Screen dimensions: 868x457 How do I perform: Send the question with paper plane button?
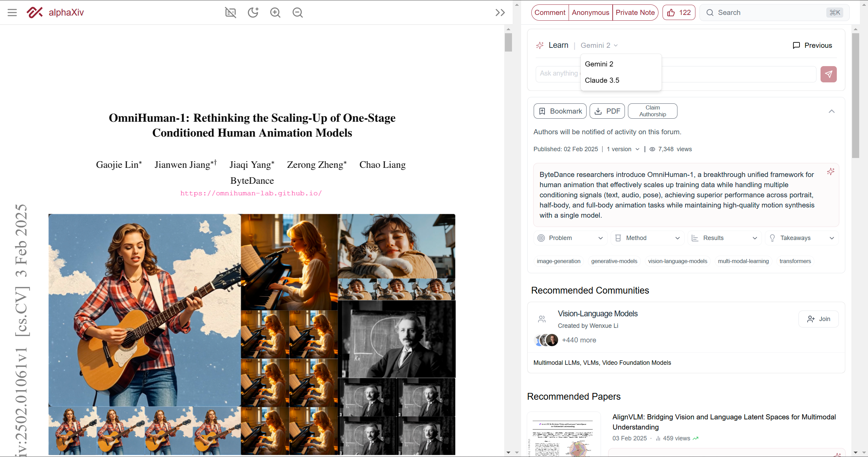click(x=828, y=74)
